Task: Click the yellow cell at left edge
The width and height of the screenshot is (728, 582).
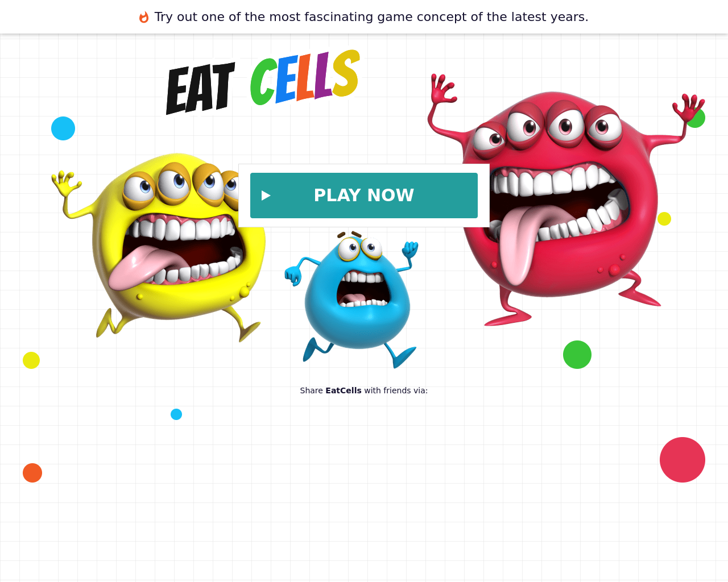Action: pos(31,360)
